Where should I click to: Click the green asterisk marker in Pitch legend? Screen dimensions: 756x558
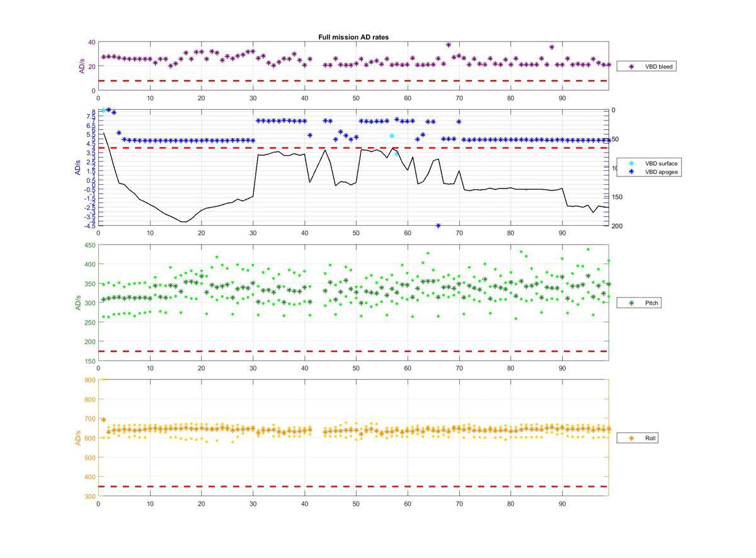(x=631, y=303)
